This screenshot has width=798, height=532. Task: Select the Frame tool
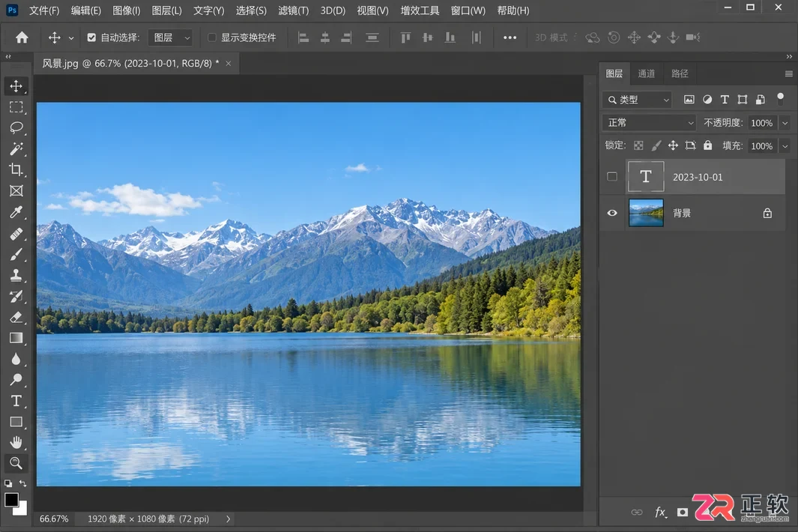point(16,191)
